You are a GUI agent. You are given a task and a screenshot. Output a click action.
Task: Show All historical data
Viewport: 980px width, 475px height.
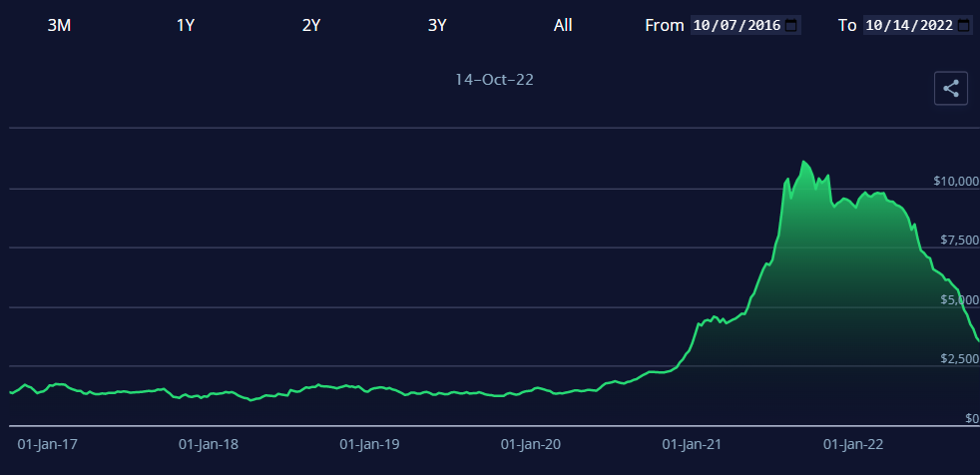pyautogui.click(x=563, y=26)
